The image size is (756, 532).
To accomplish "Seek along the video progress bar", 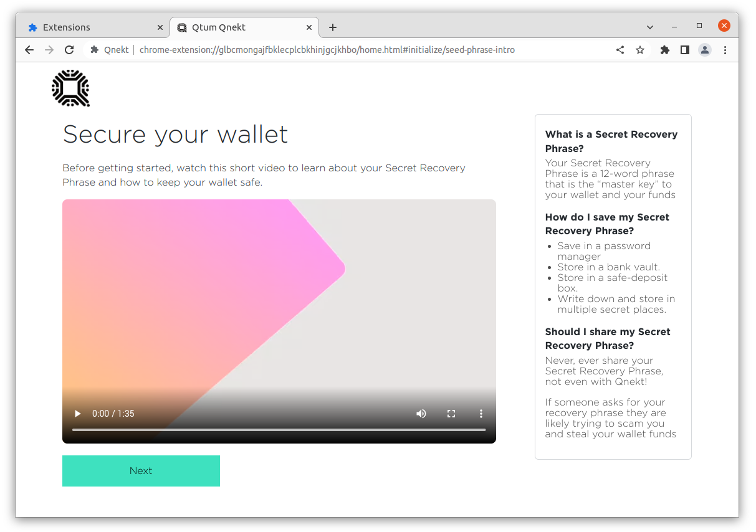I will pos(279,430).
